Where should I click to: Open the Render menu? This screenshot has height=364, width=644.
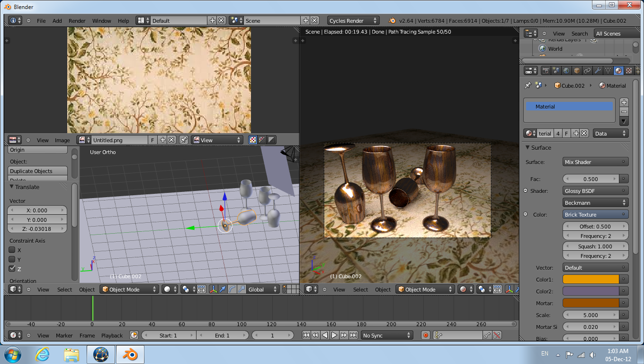click(x=77, y=20)
